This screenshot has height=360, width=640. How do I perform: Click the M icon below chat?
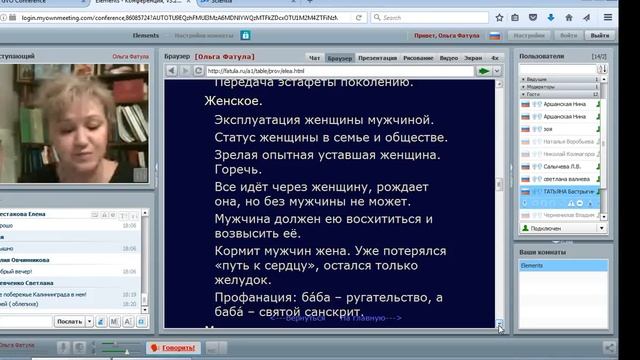[x=114, y=322]
